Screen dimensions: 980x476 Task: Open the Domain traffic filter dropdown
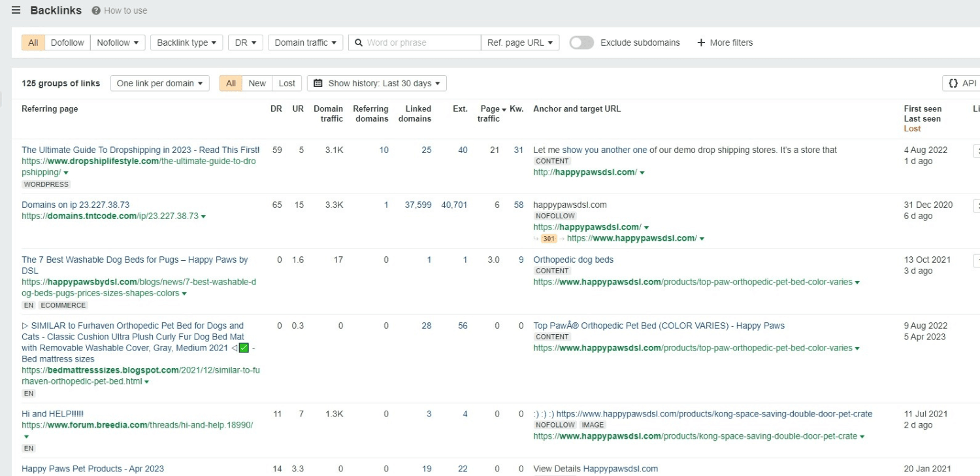(305, 42)
